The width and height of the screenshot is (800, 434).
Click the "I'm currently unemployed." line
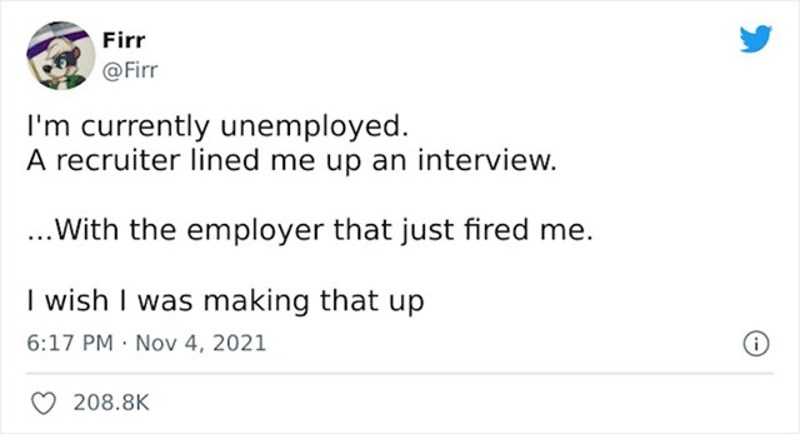pos(217,129)
